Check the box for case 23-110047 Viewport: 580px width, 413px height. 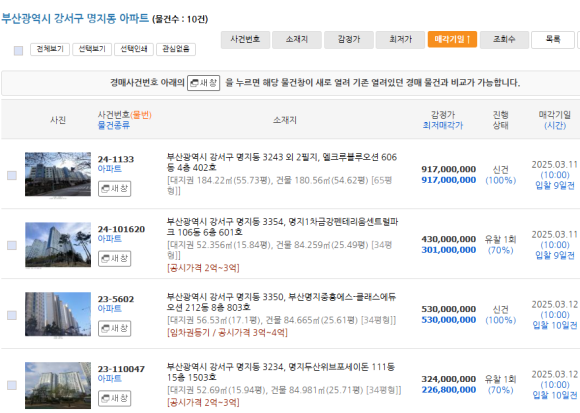tap(12, 385)
